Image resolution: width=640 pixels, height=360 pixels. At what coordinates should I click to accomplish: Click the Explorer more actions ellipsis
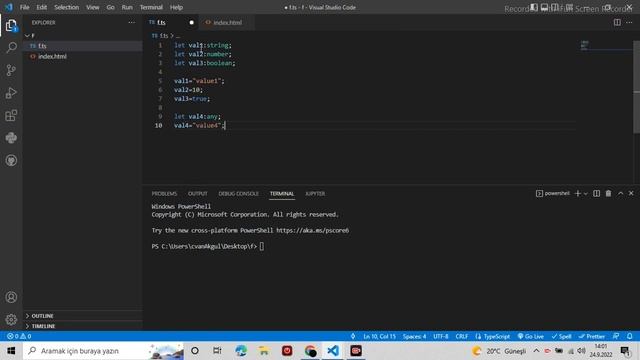coord(131,22)
